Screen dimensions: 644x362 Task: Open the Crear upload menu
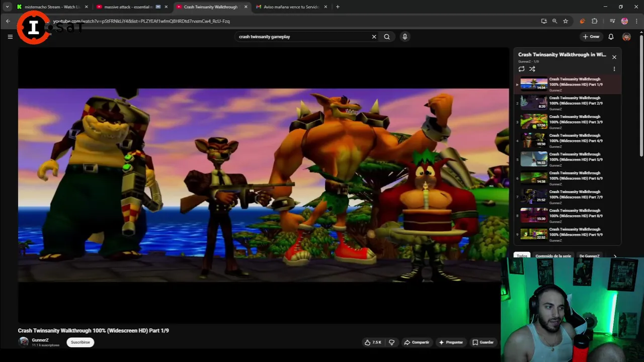tap(591, 37)
